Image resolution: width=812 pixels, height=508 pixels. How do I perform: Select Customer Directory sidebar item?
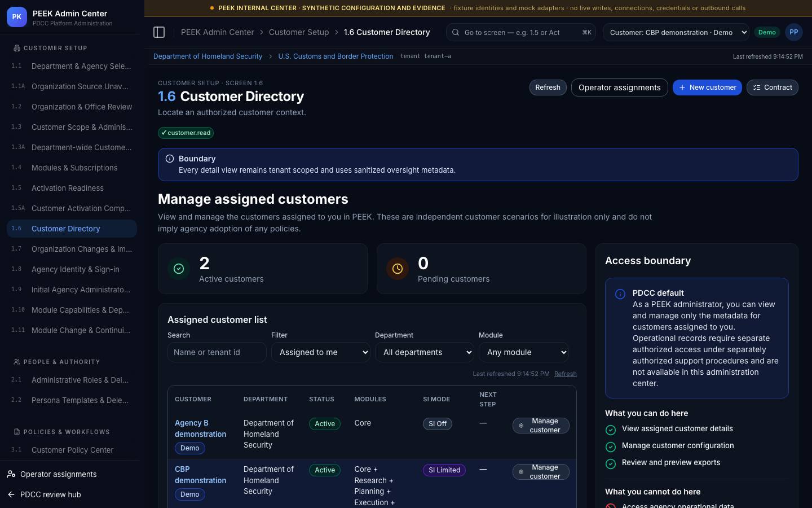72,229
